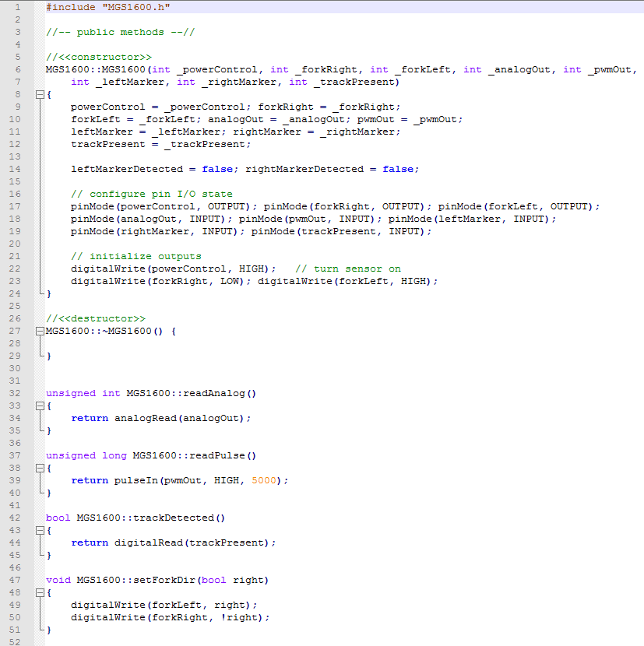Screen dimensions: 644x646
Task: Click the '// configure pin I/O state' comment
Action: click(151, 194)
